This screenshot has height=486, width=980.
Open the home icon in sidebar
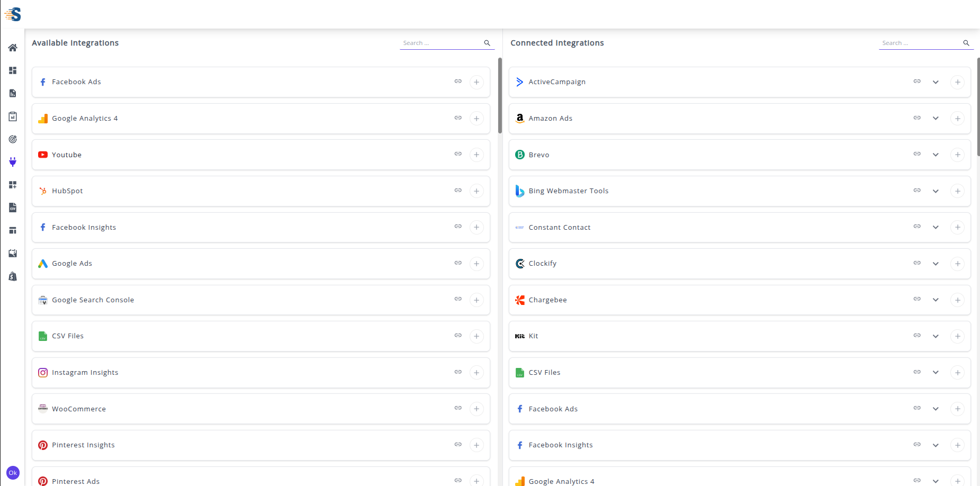[13, 48]
